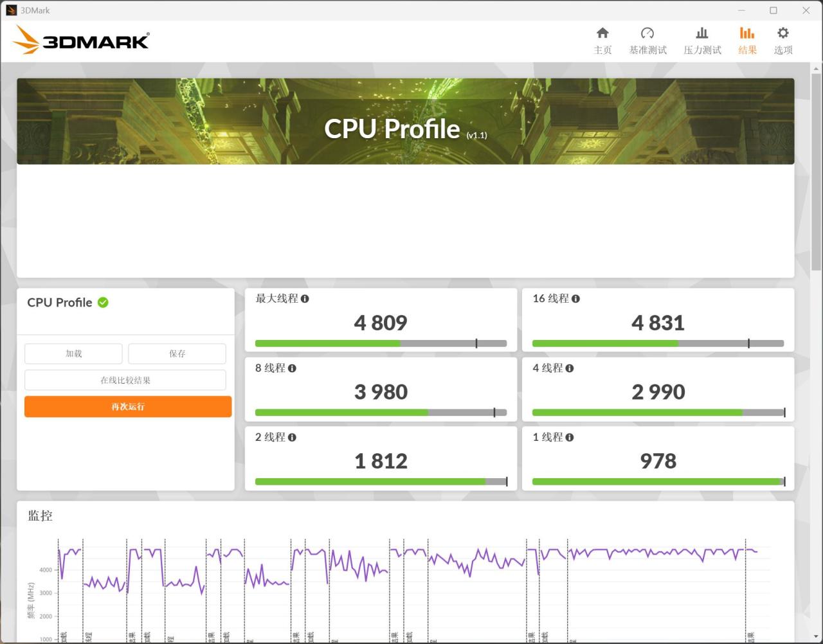Show info for 最大线程 score
The height and width of the screenshot is (644, 823).
click(x=305, y=299)
